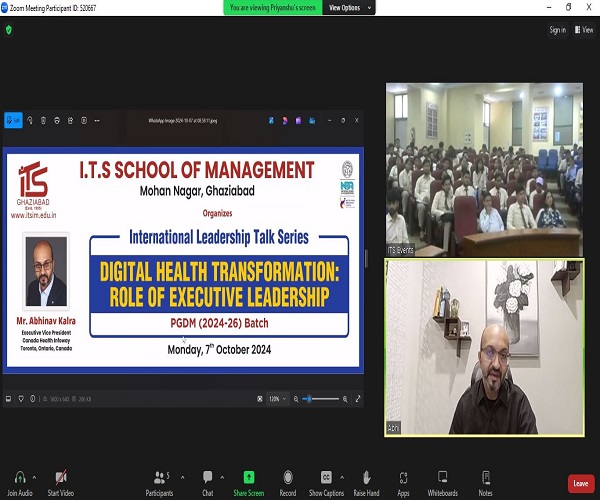Click the WhatsApp Image filename title
Screen dimensions: 600x500
pyautogui.click(x=183, y=121)
